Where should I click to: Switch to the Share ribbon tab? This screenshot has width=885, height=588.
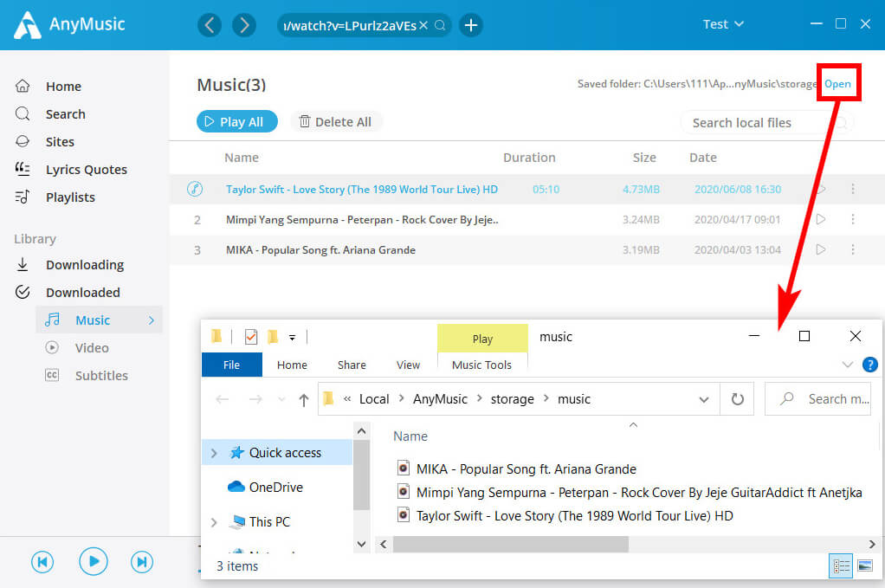tap(352, 365)
